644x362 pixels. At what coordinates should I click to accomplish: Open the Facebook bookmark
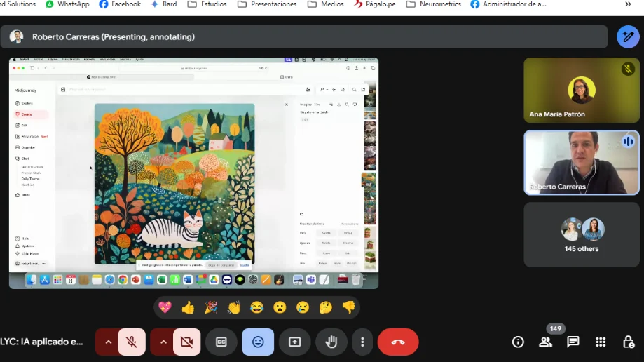[120, 4]
